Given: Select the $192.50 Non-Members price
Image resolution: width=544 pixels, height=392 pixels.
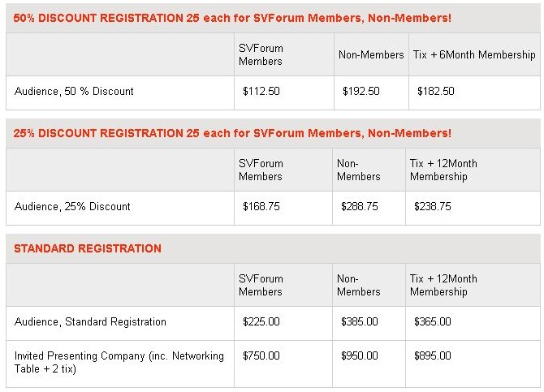Looking at the screenshot, I should 360,92.
